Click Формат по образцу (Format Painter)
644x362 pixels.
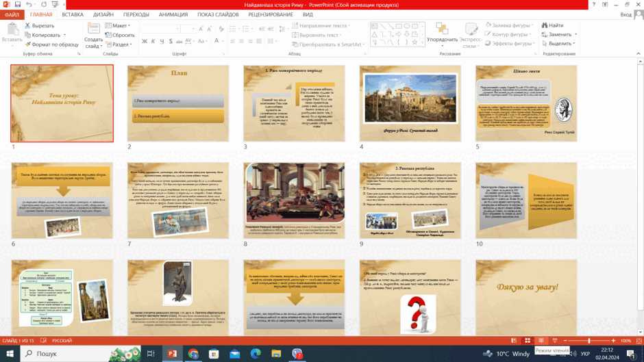coord(51,44)
